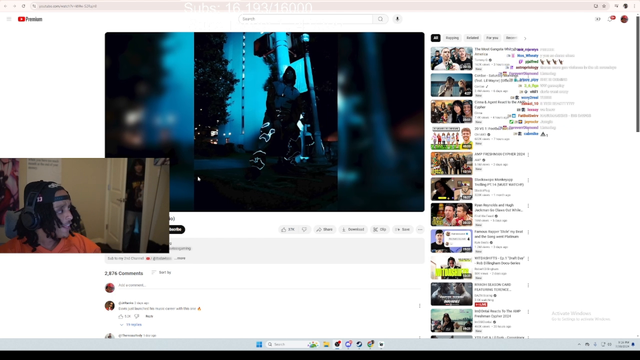Select the For you filter chip
This screenshot has width=640, height=360.
(492, 38)
